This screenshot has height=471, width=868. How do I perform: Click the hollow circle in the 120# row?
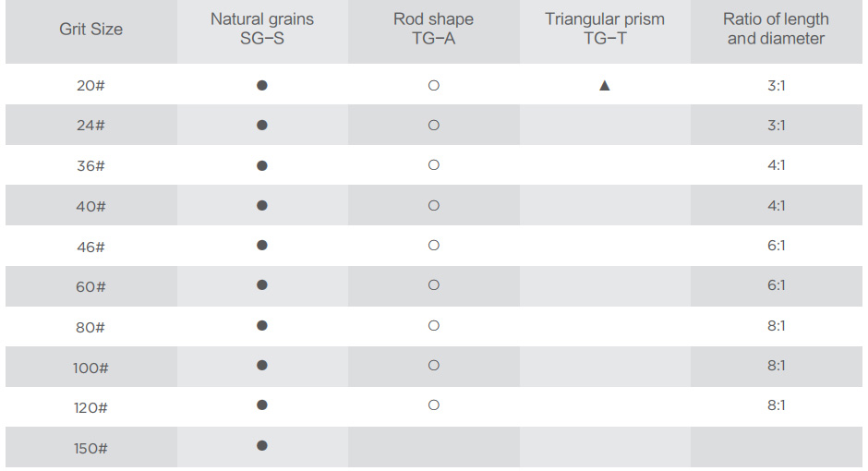tap(434, 405)
